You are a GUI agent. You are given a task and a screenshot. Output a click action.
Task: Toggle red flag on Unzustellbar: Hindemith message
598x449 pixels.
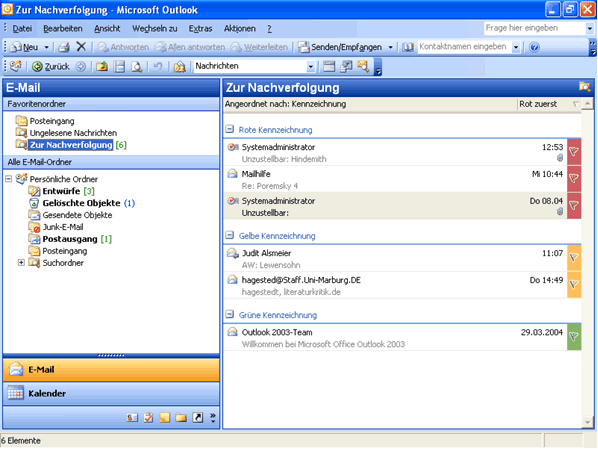(x=574, y=152)
